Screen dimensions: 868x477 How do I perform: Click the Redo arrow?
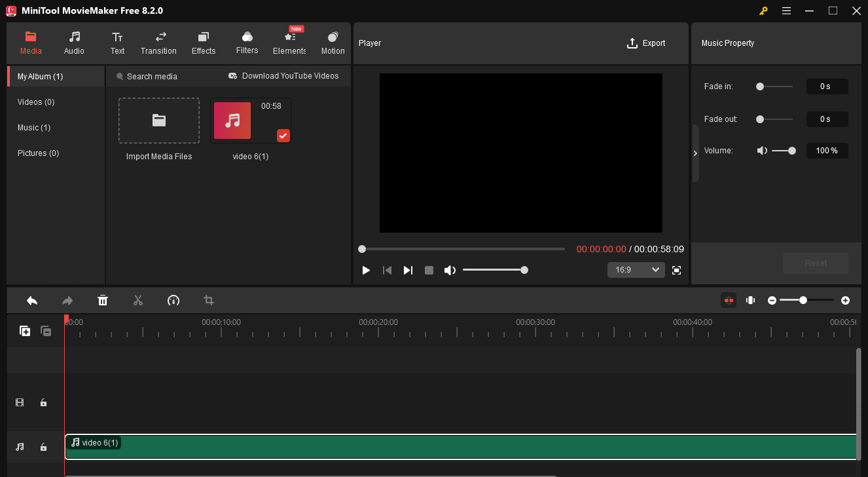pos(67,300)
